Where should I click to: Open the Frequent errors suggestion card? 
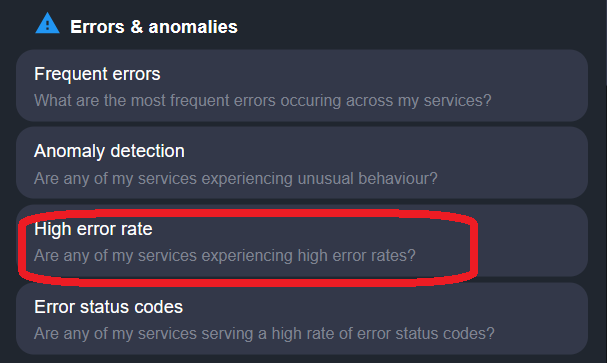302,86
